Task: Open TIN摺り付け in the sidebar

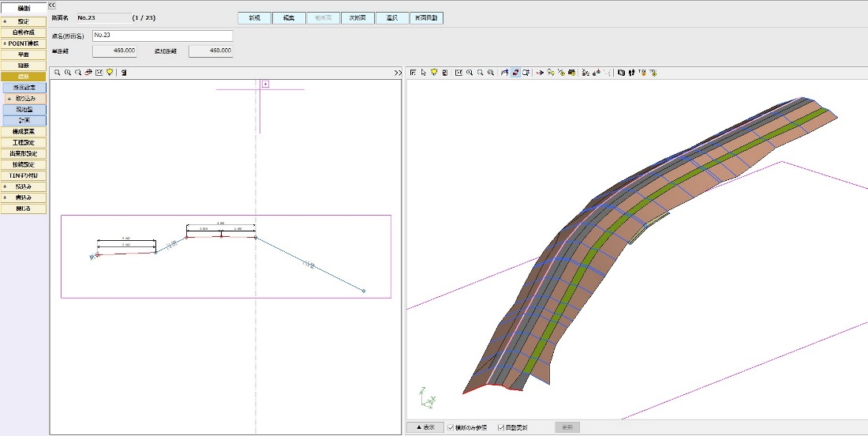Action: coord(23,175)
